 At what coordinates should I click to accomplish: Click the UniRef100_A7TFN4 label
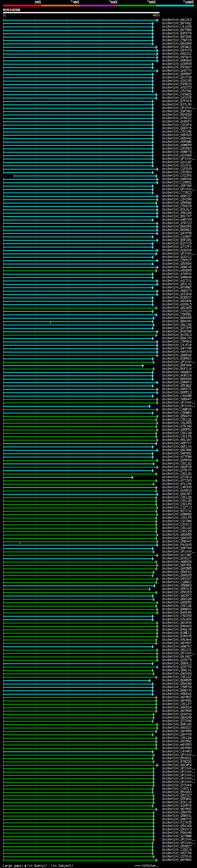[x=177, y=457]
